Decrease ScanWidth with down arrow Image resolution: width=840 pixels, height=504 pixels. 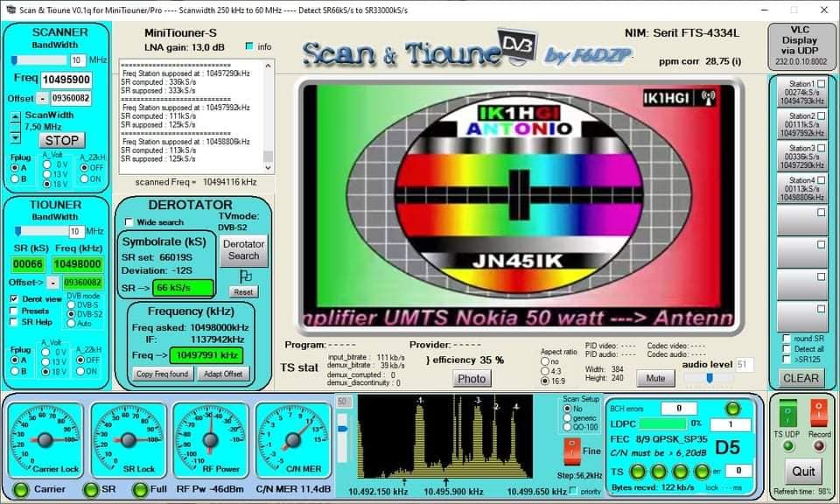pyautogui.click(x=16, y=137)
